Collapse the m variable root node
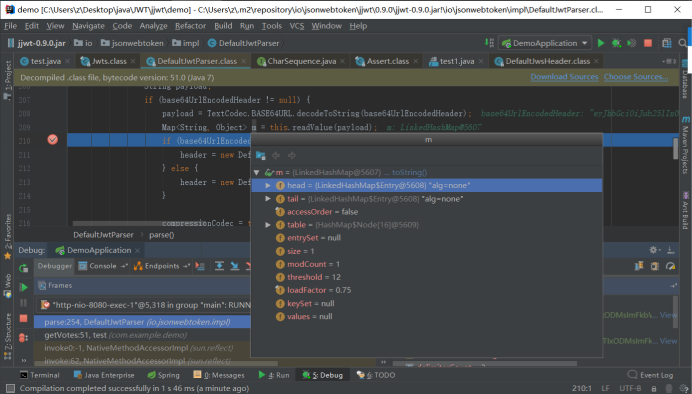The width and height of the screenshot is (692, 394). point(256,173)
